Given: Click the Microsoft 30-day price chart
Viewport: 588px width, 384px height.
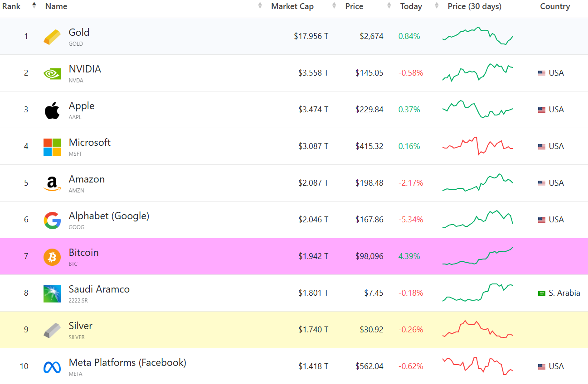Looking at the screenshot, I should [x=477, y=146].
